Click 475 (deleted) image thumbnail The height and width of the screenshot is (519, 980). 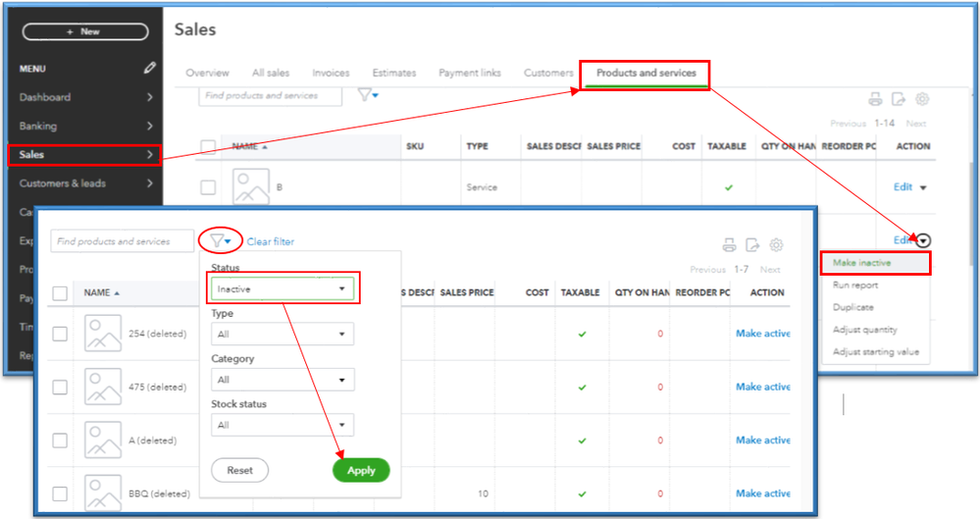tap(103, 387)
